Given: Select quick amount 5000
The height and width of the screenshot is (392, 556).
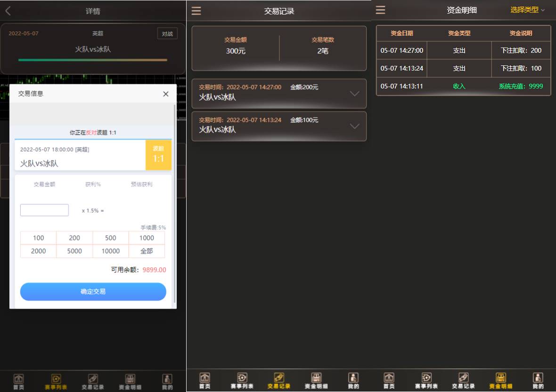Looking at the screenshot, I should [74, 251].
